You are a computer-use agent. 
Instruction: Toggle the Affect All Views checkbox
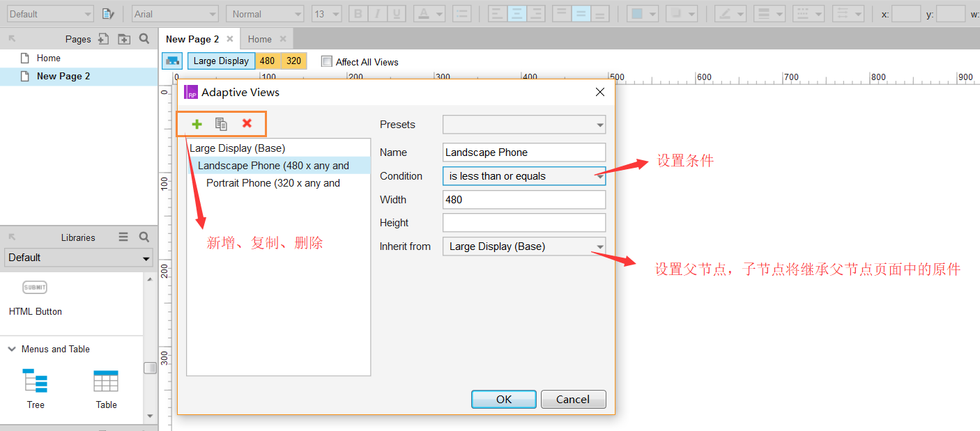click(327, 61)
